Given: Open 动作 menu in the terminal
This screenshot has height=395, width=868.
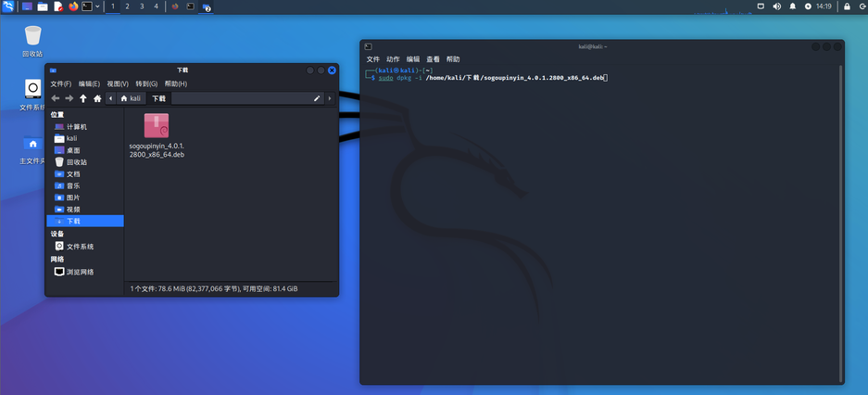Looking at the screenshot, I should [x=393, y=59].
